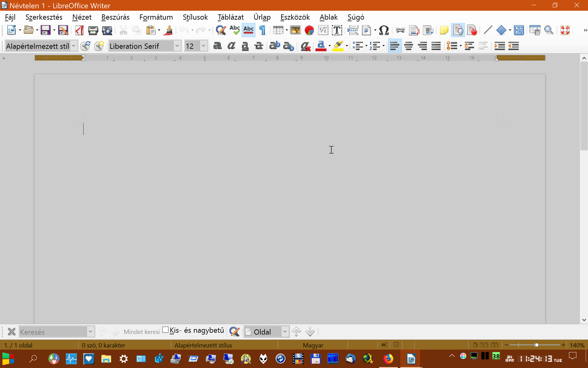This screenshot has width=588, height=368.
Task: Run Spelling check icon
Action: 235,30
